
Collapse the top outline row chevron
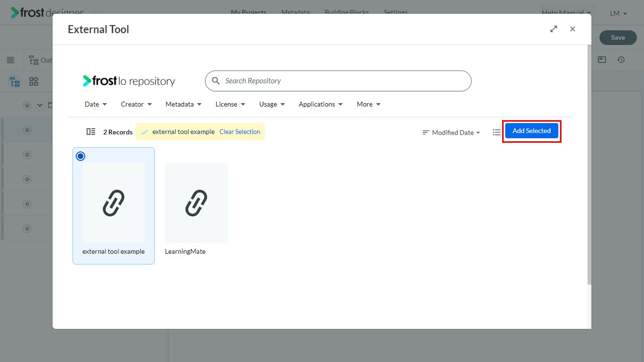point(40,105)
